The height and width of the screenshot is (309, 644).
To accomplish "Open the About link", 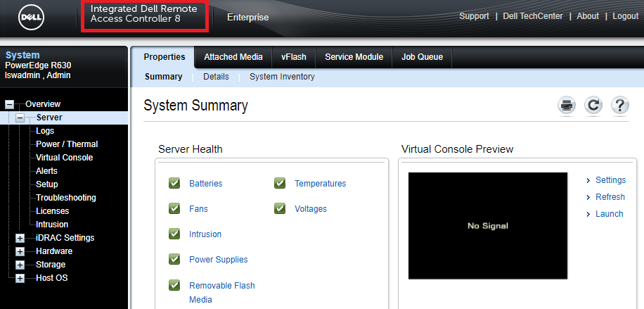I will coord(588,16).
